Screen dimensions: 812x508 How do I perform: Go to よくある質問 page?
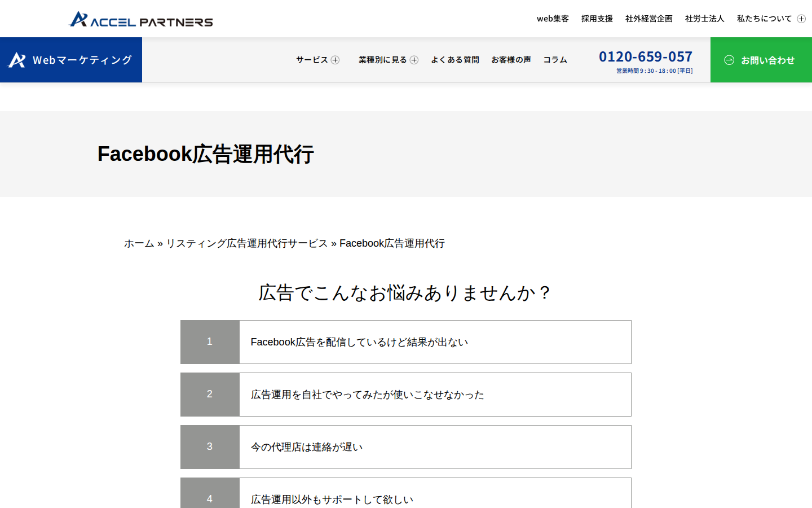(x=455, y=60)
